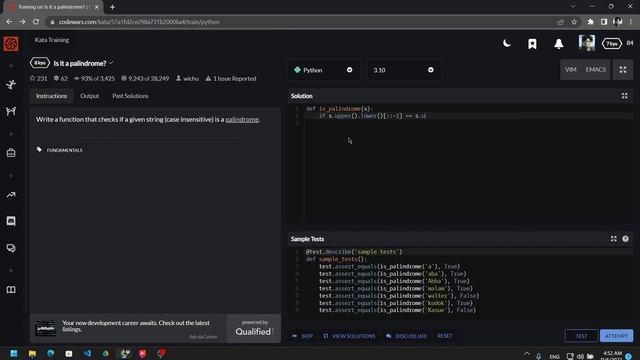Click inside the Solution code editor
Viewport: 640px width, 360px height.
coord(460,163)
